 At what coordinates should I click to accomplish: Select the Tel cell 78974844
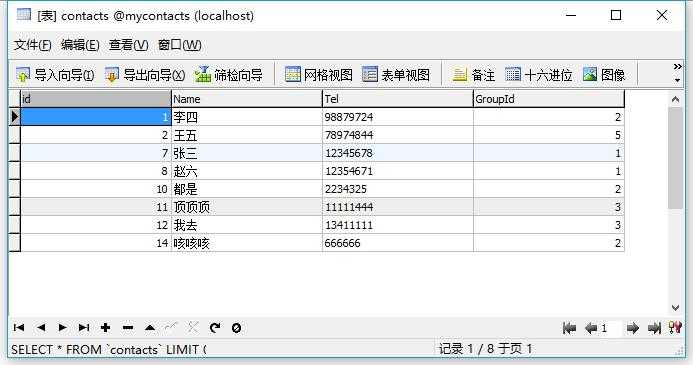(398, 135)
